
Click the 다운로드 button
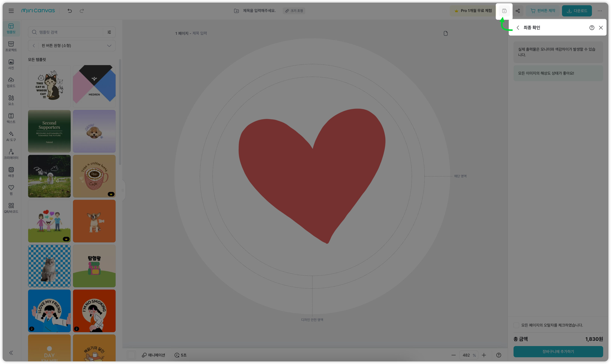[x=577, y=10]
